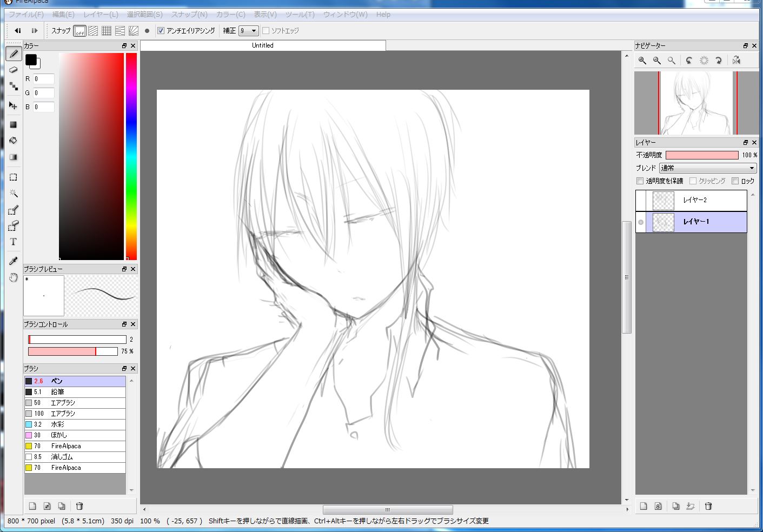Enable the layer Lock checkbox

coord(735,181)
